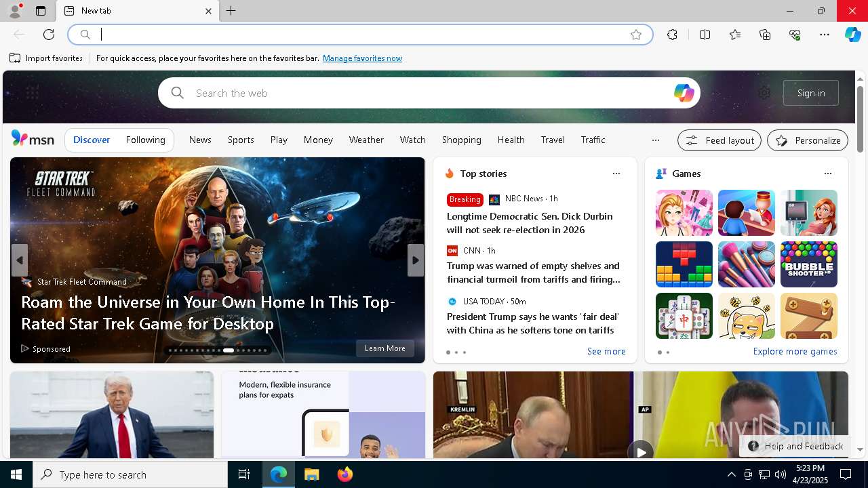
Task: Open File Explorer from the taskbar
Action: [x=311, y=474]
